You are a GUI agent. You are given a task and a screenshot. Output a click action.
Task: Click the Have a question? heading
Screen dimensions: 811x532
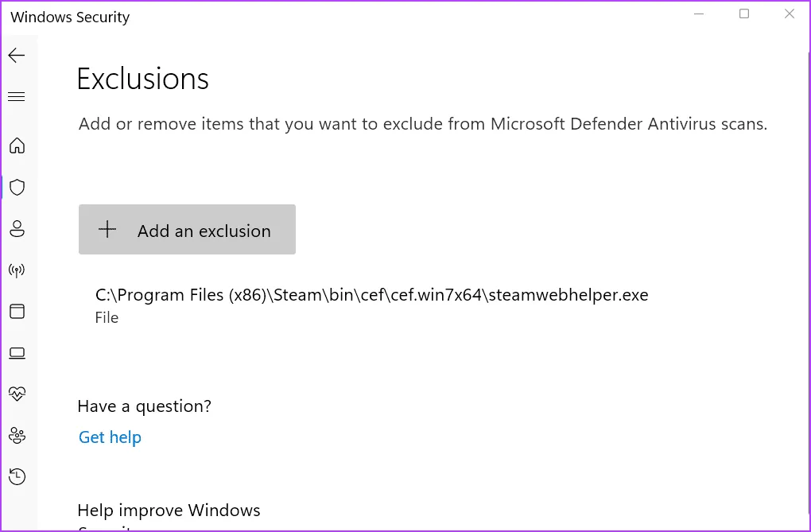(x=144, y=406)
